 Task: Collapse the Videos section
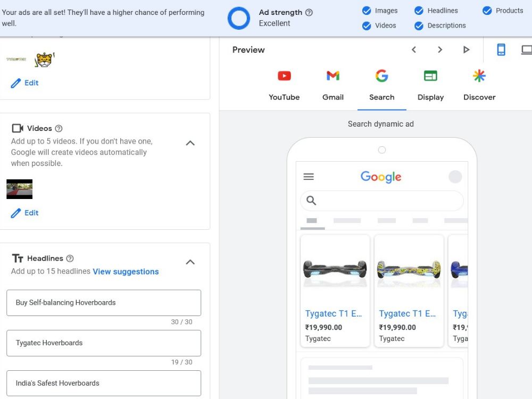[x=190, y=143]
